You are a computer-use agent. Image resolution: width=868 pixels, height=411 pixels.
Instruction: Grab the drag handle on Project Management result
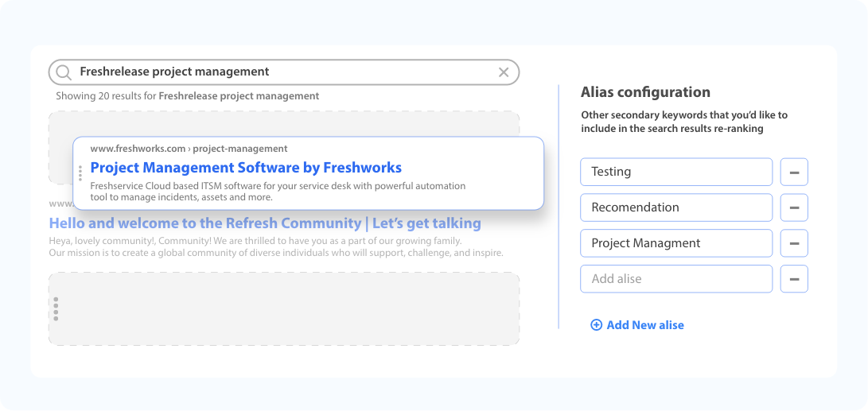pos(80,173)
